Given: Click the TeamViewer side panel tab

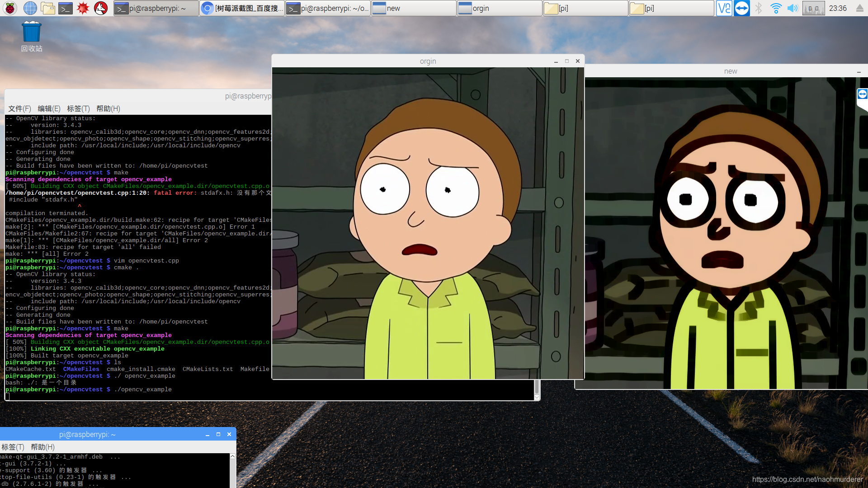Looking at the screenshot, I should 863,95.
